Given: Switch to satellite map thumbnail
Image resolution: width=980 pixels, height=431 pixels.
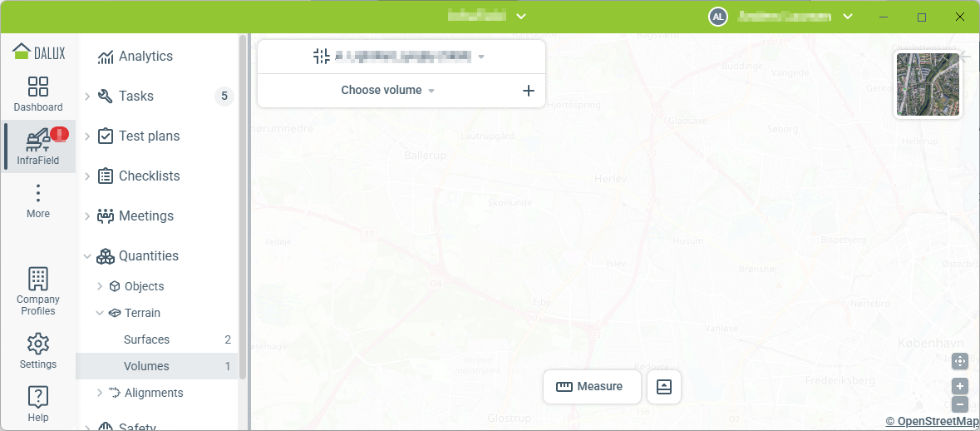Looking at the screenshot, I should click(928, 85).
